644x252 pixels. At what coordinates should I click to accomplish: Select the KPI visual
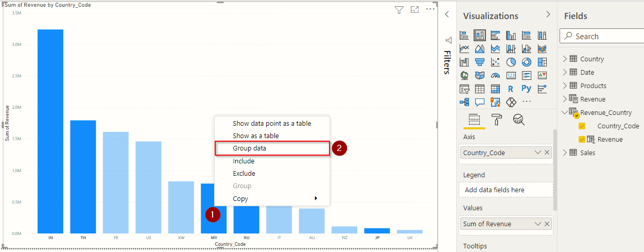542,75
